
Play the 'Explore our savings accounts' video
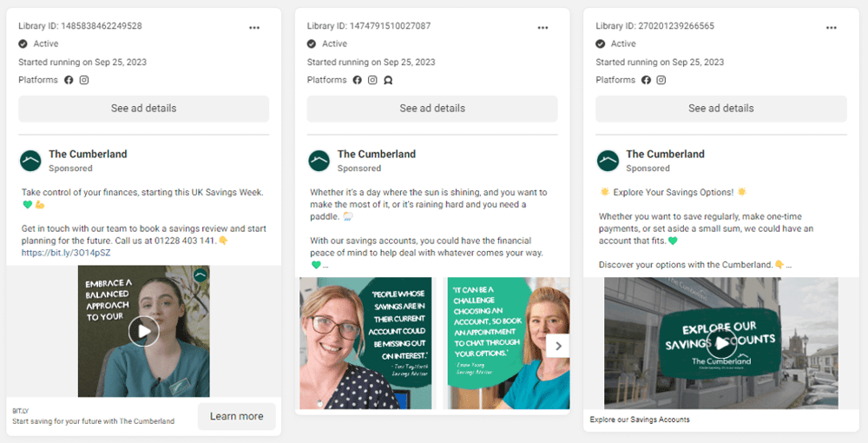[721, 343]
